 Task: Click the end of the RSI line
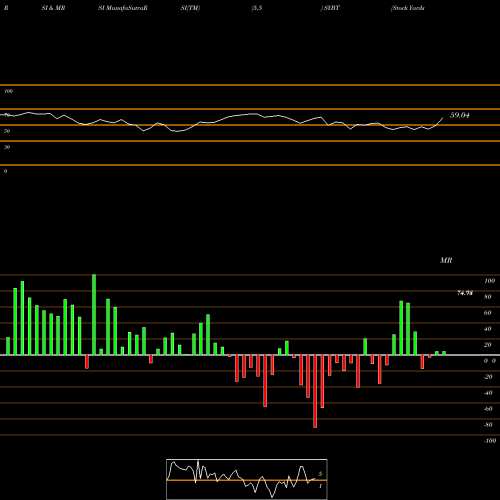[x=443, y=118]
